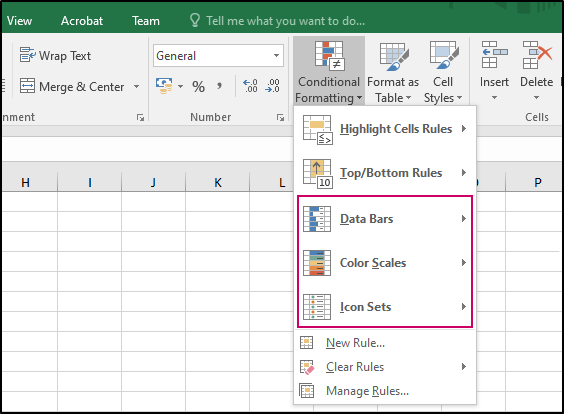Click the Insert cells icon
This screenshot has width=564, height=414.
coord(495,54)
